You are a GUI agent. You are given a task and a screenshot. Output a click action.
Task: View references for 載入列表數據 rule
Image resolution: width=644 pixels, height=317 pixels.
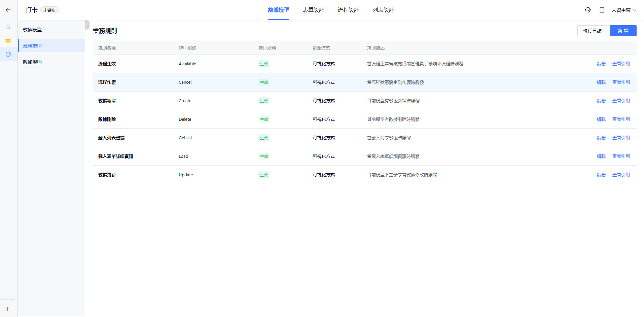(621, 138)
